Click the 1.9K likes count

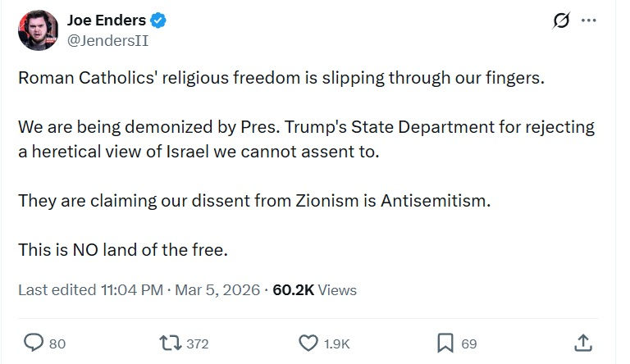tap(338, 344)
